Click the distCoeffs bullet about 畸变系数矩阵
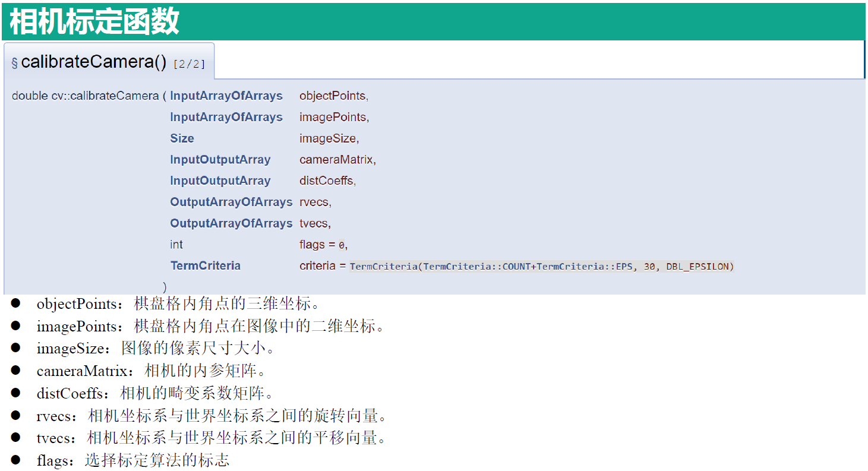This screenshot has height=471, width=868. (156, 393)
